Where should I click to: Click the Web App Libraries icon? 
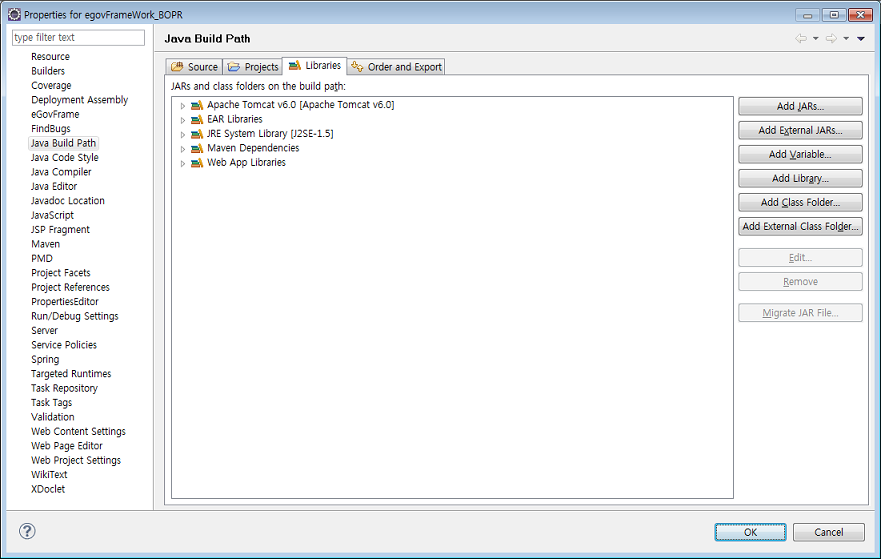pyautogui.click(x=197, y=163)
